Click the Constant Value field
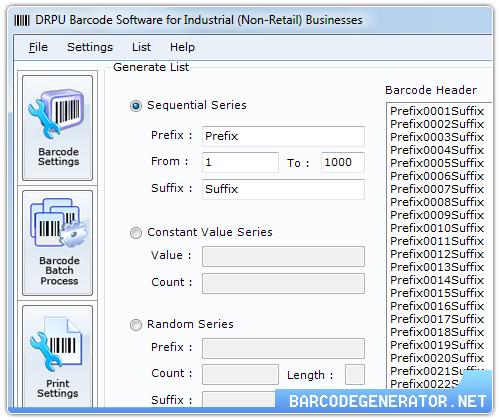Image resolution: width=500 pixels, height=420 pixels. click(x=283, y=257)
